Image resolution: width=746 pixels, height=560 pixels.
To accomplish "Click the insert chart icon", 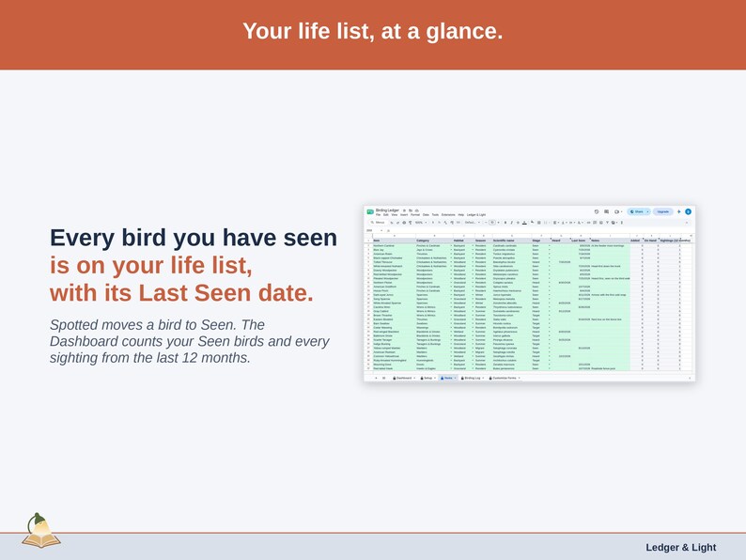I will click(x=601, y=223).
